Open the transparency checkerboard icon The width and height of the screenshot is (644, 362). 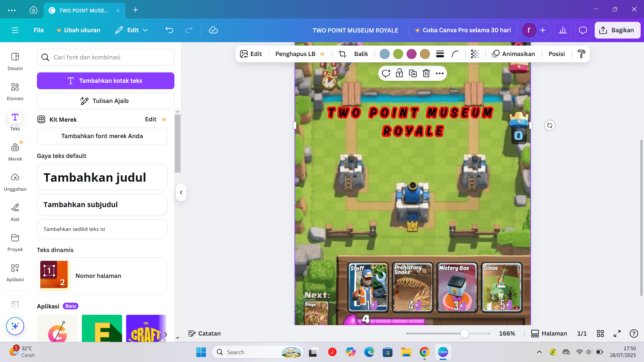click(x=475, y=54)
